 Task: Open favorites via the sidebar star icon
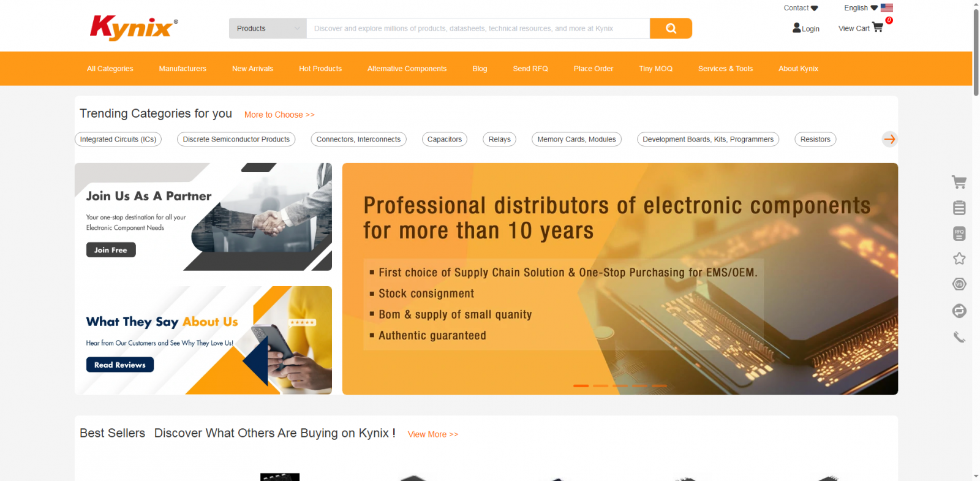coord(959,259)
